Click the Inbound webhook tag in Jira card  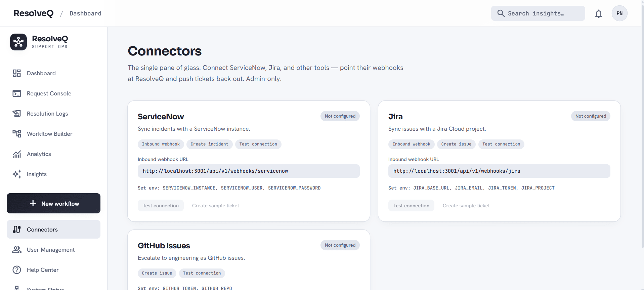coord(411,144)
